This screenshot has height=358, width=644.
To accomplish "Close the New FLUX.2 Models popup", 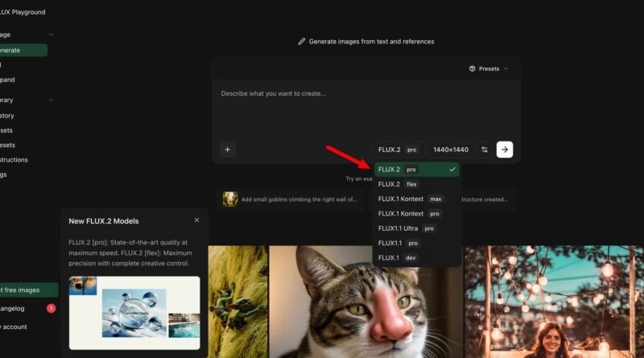I will (196, 220).
